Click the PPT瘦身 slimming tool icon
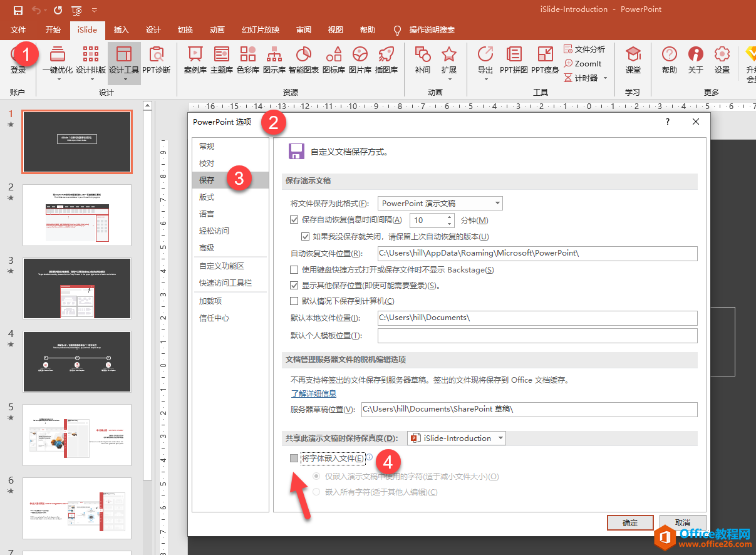The image size is (756, 555). point(545,60)
